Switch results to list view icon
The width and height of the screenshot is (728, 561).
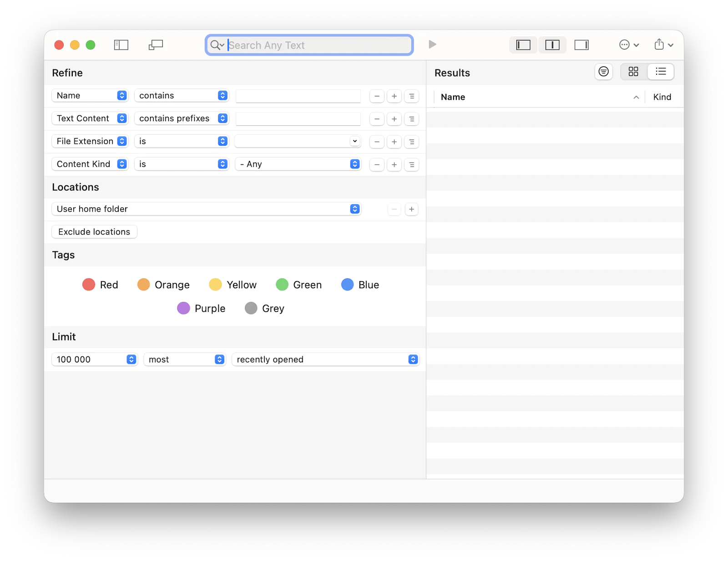(661, 71)
